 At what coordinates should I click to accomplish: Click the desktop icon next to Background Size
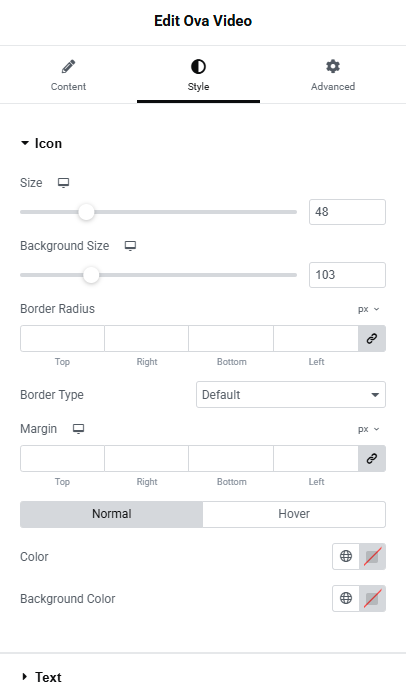pos(130,246)
